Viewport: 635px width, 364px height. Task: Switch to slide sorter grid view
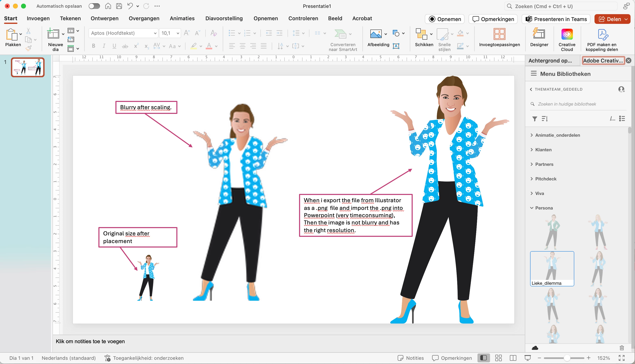[498, 358]
